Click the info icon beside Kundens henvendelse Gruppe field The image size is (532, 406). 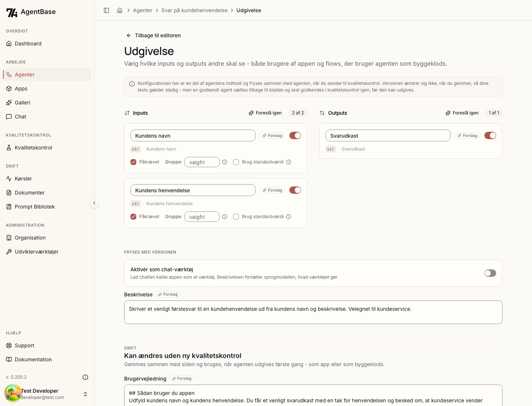pos(225,217)
